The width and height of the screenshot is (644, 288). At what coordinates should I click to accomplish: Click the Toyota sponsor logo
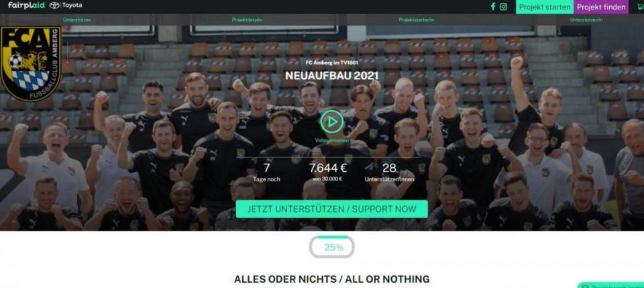pos(66,5)
